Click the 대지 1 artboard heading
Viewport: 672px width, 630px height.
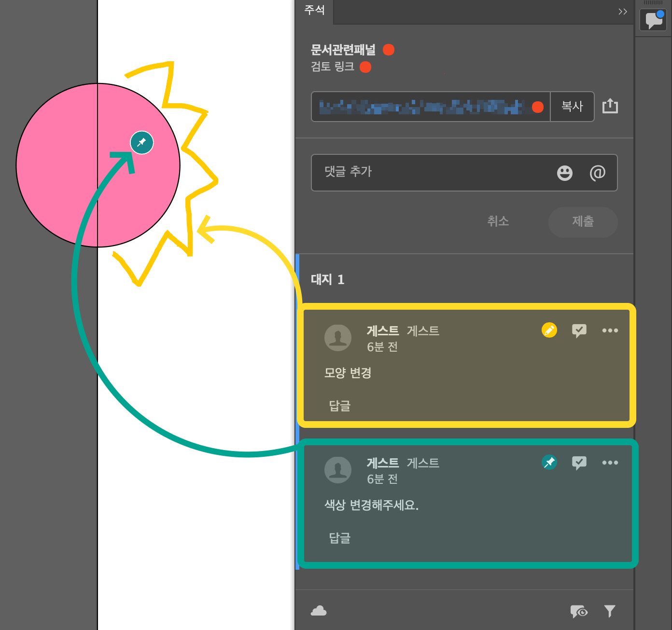click(327, 280)
